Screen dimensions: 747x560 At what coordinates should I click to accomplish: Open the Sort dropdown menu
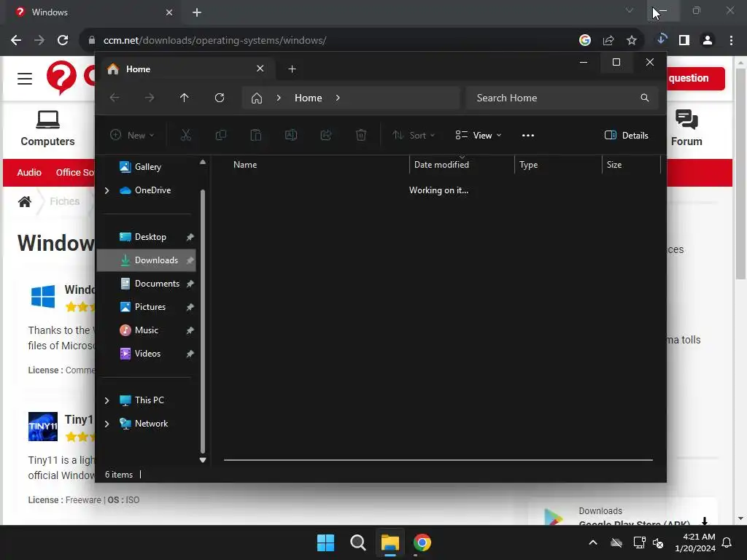(x=414, y=135)
